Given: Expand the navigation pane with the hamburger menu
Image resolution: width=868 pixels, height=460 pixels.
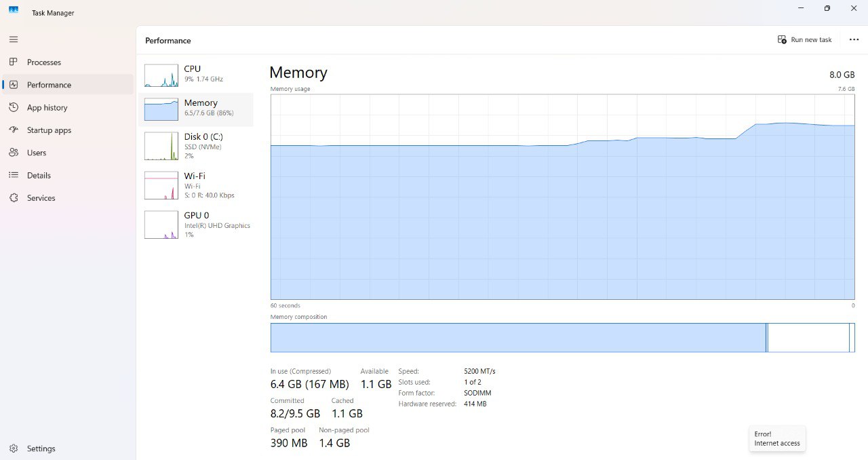Looking at the screenshot, I should pos(13,39).
